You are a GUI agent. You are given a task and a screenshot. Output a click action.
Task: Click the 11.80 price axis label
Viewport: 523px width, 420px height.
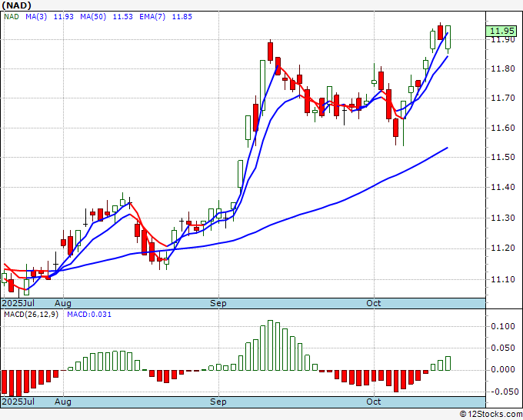tap(503, 69)
